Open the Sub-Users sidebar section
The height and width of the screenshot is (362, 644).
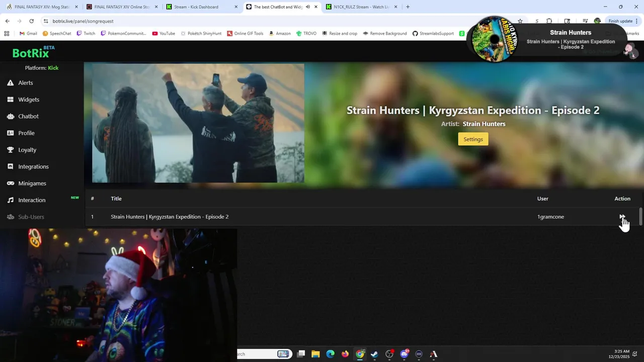click(25, 217)
